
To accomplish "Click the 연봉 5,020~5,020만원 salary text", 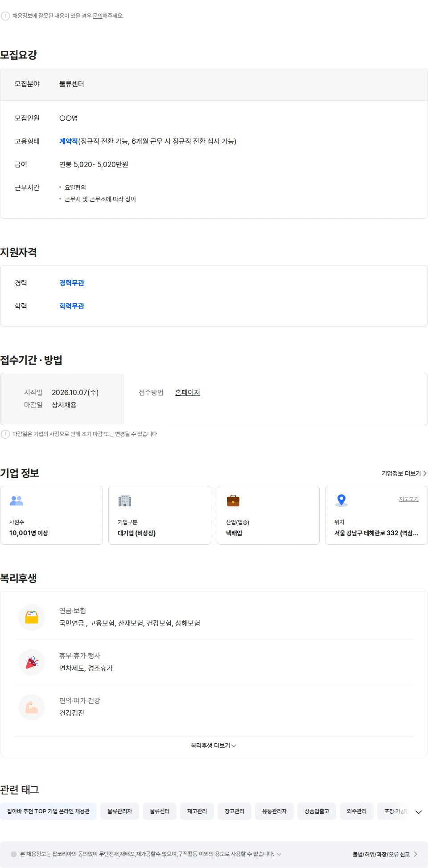I will coord(94,164).
